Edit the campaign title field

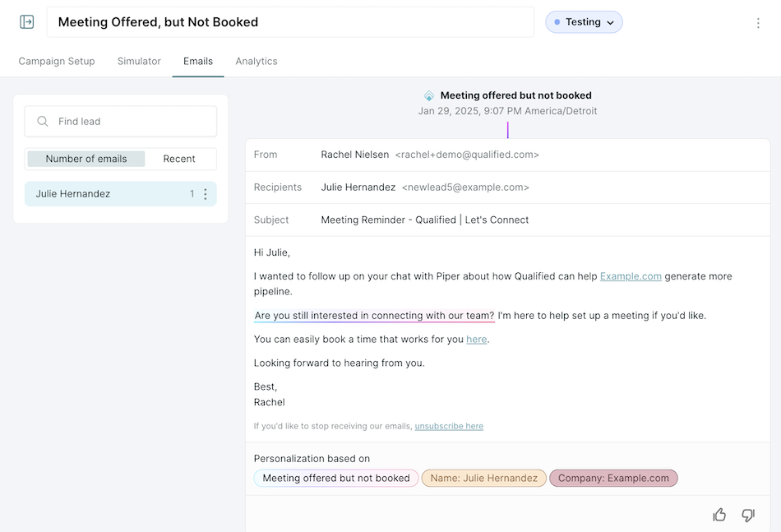coord(290,22)
